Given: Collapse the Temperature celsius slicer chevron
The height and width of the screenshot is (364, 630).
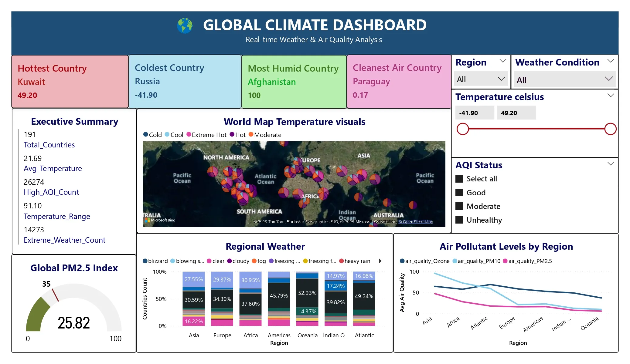Looking at the screenshot, I should click(x=611, y=96).
